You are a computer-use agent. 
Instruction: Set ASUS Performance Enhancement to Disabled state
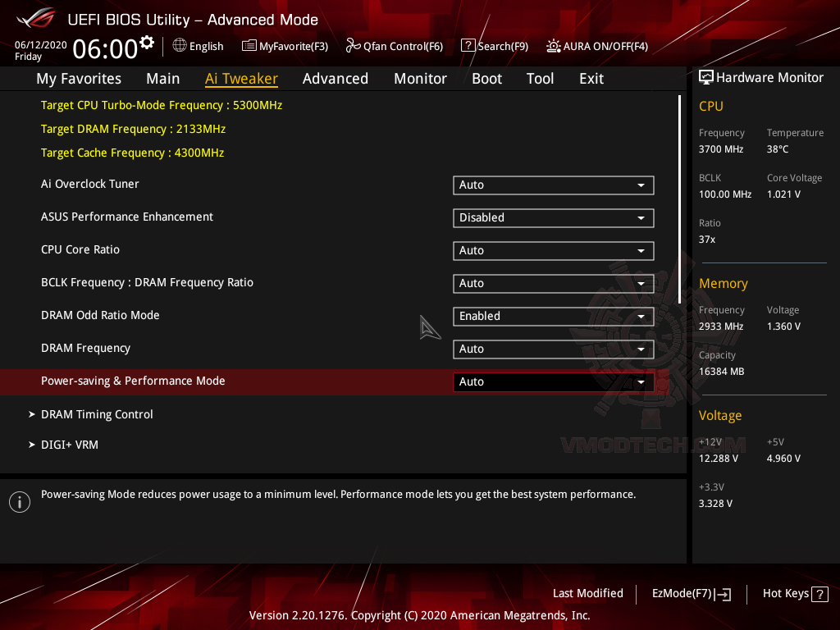pyautogui.click(x=553, y=217)
